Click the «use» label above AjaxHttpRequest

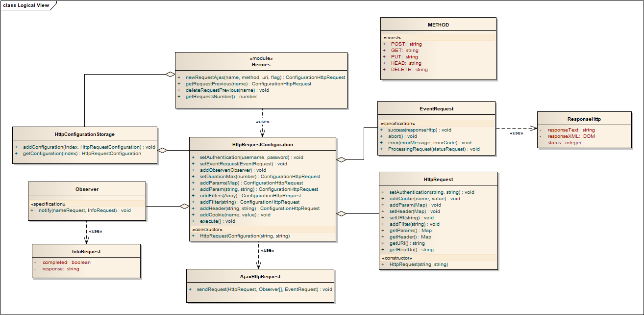[267, 251]
